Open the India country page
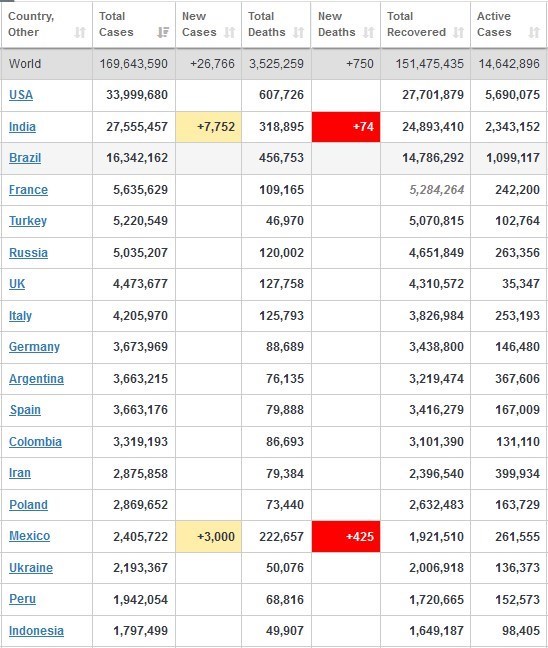Viewport: 548px width, 648px height. tap(22, 126)
